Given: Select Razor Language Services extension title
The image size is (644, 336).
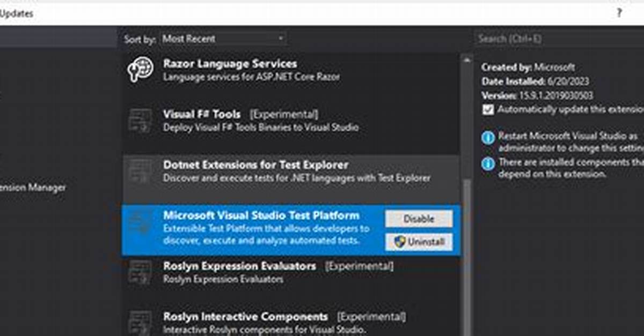Looking at the screenshot, I should point(230,64).
